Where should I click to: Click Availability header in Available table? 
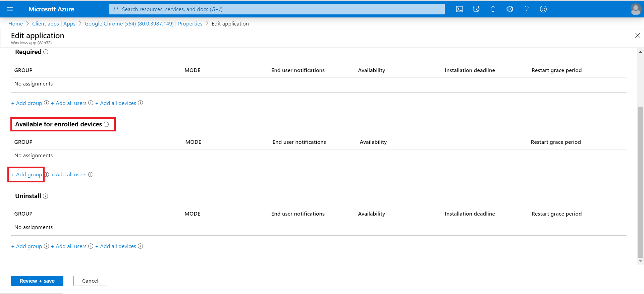pos(373,142)
